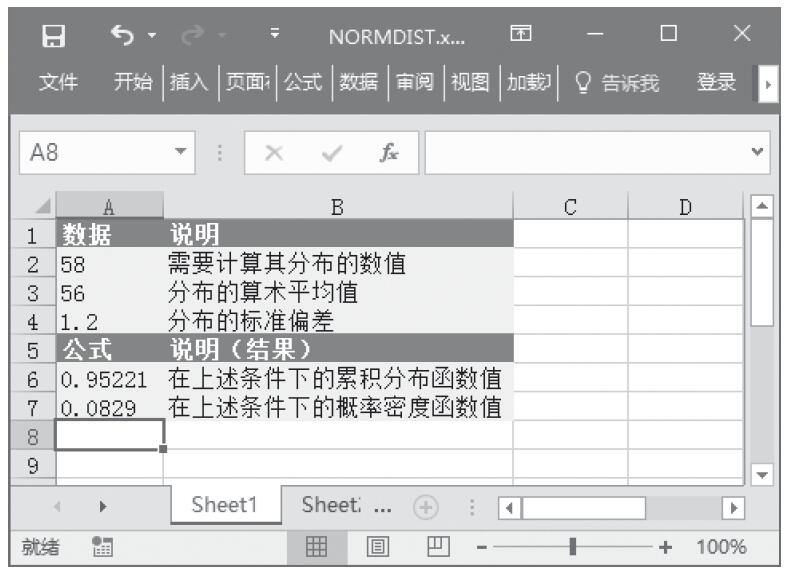This screenshot has width=790, height=575.
Task: Click the 100% zoom level button
Action: (x=722, y=547)
